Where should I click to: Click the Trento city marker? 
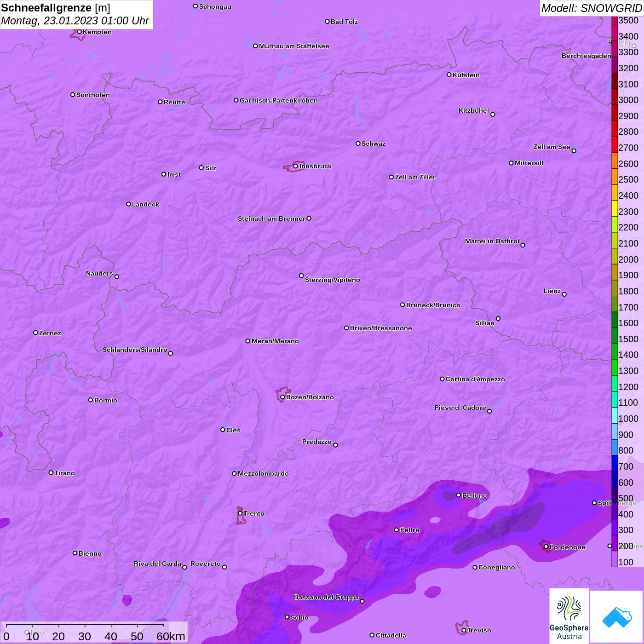(240, 513)
